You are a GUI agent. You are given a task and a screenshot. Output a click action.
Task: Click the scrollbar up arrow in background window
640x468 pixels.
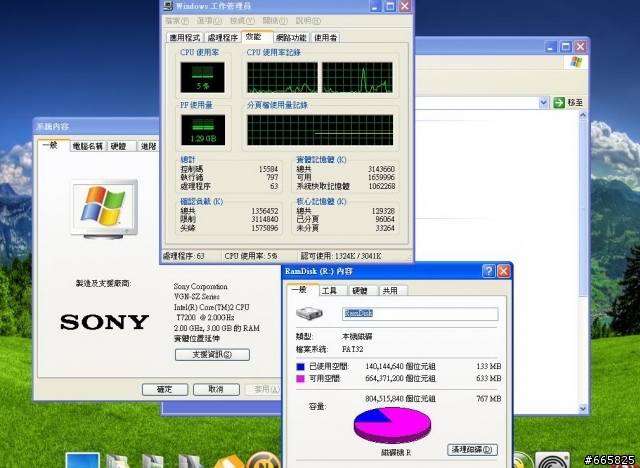click(583, 115)
